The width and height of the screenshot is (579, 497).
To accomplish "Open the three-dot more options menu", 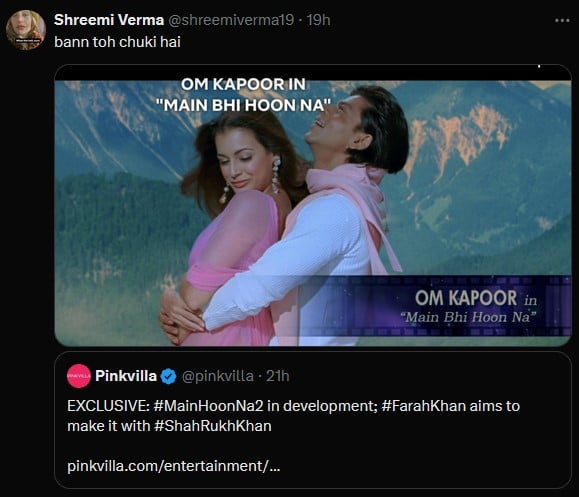I will pos(562,21).
